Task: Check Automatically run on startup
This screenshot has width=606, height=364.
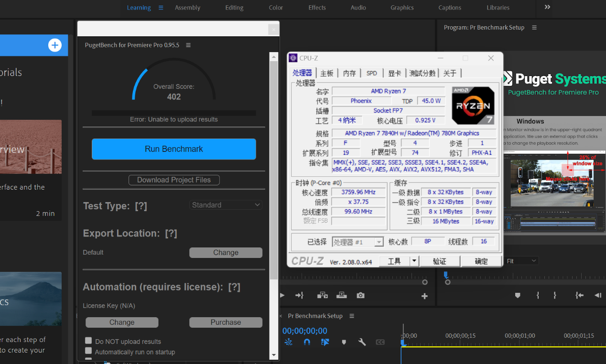Action: [88, 351]
